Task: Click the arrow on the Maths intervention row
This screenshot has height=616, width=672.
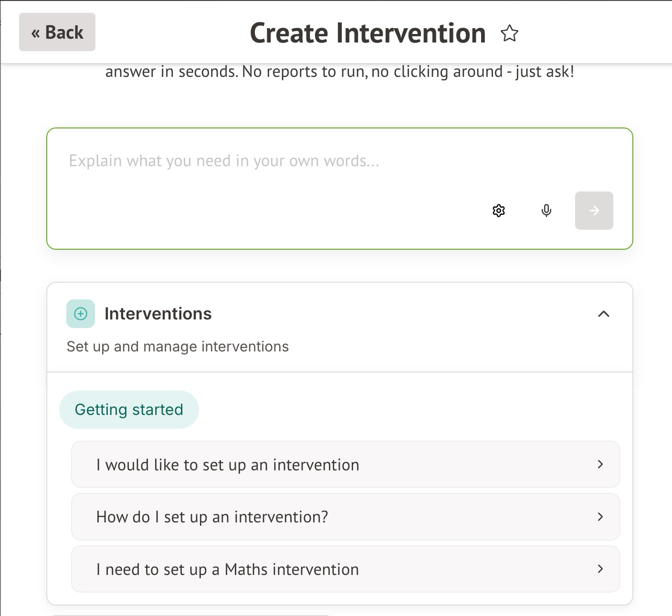Action: point(600,569)
